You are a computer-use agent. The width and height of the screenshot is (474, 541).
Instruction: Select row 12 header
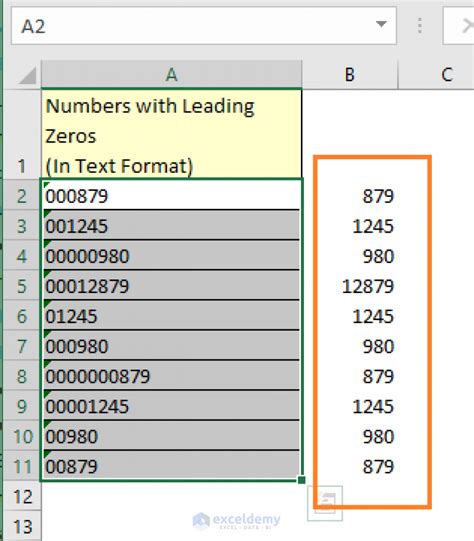point(22,496)
